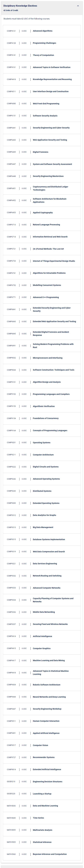
Task: Open Bayesian Inference and Computation course
Action: [x=42, y=854]
